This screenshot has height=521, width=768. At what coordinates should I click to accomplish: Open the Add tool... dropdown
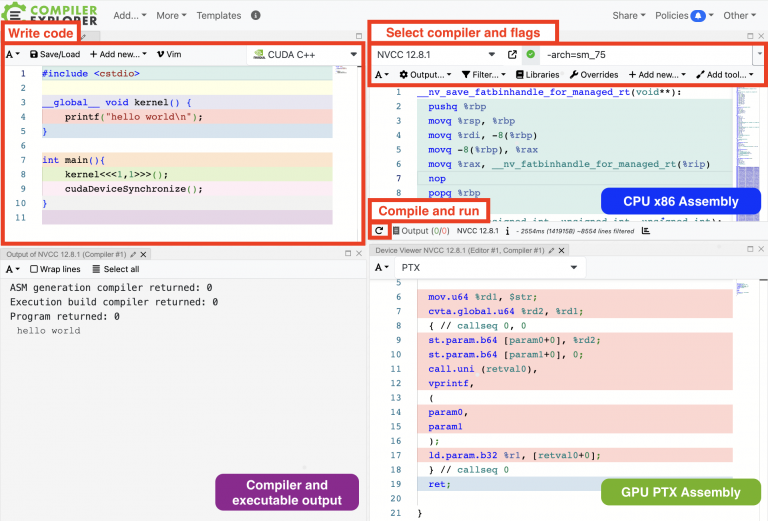tap(725, 74)
